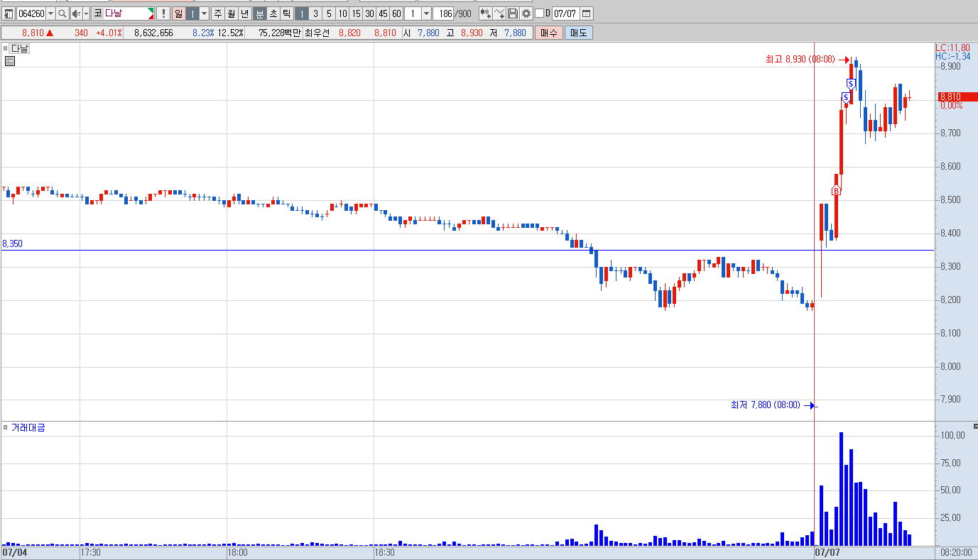978x560 pixels.
Task: Expand the speaker options dropdown arrow
Action: 86,13
